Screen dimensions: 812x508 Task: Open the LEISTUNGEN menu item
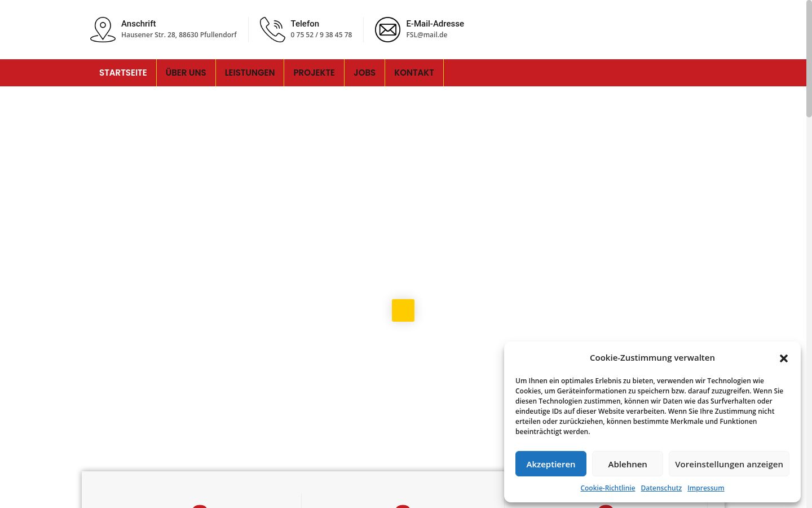(250, 73)
